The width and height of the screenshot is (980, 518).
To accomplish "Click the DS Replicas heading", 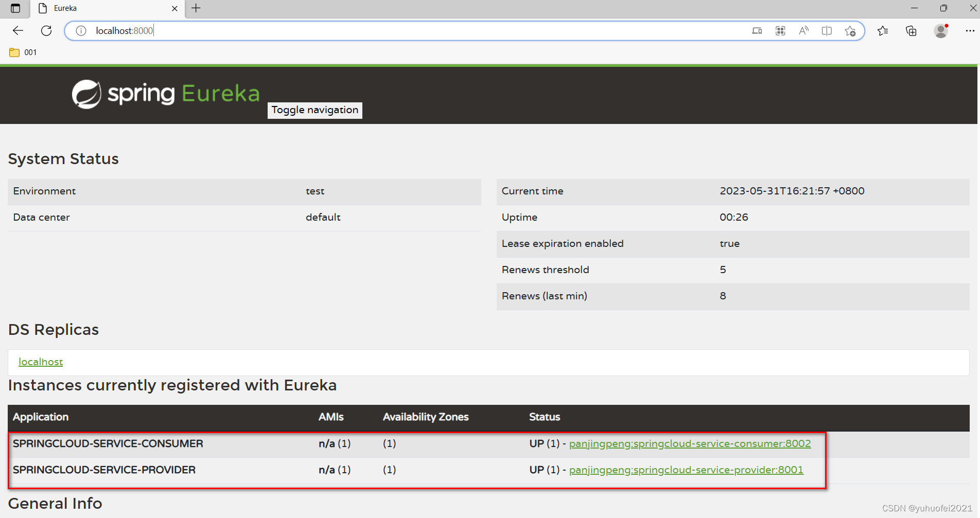I will point(54,329).
